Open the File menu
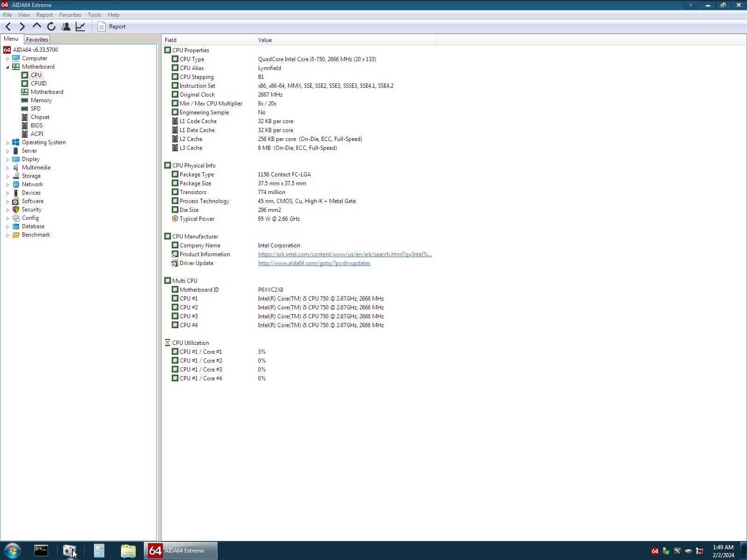This screenshot has height=560, width=747. (x=7, y=15)
